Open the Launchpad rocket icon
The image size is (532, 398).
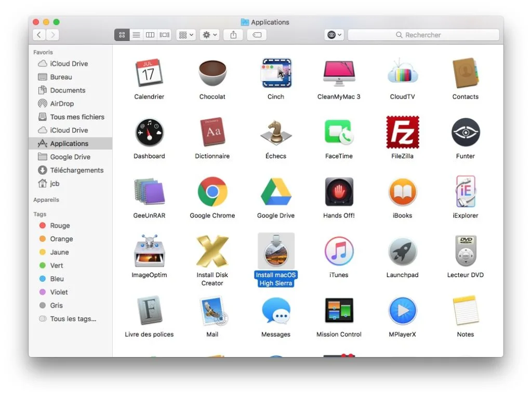[403, 251]
